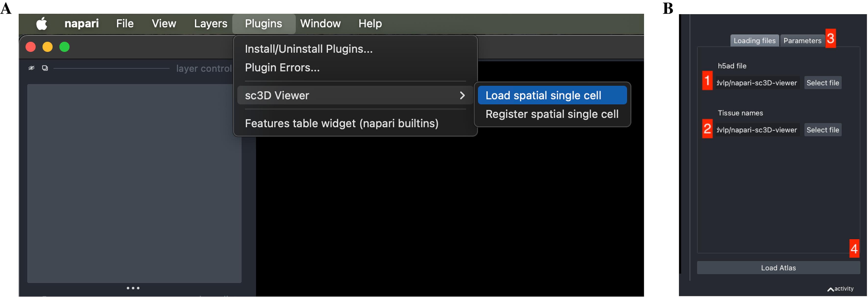The height and width of the screenshot is (297, 868).
Task: Click the three-dots handle below layer controls
Action: pyautogui.click(x=133, y=288)
